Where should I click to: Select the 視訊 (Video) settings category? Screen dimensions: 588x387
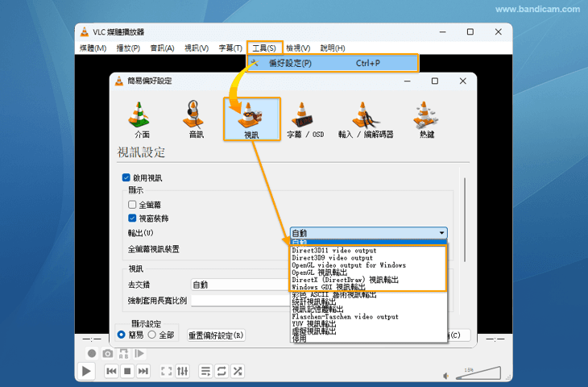(x=251, y=119)
